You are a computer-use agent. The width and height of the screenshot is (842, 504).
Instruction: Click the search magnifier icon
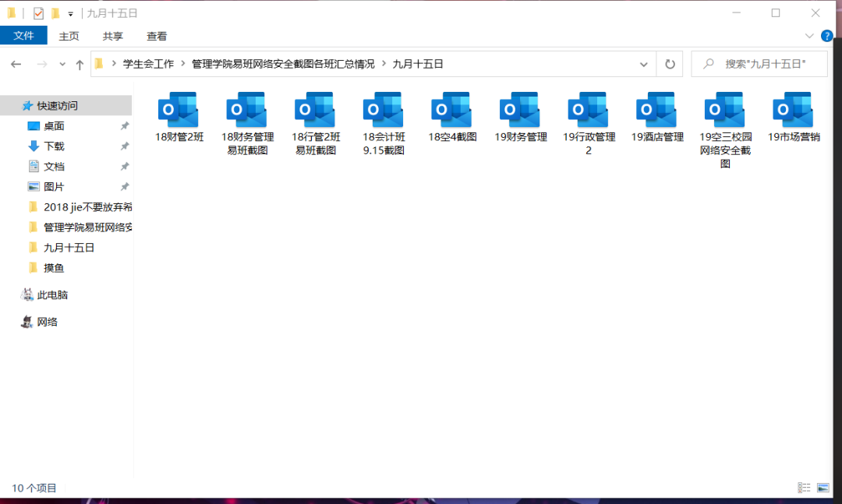point(709,64)
